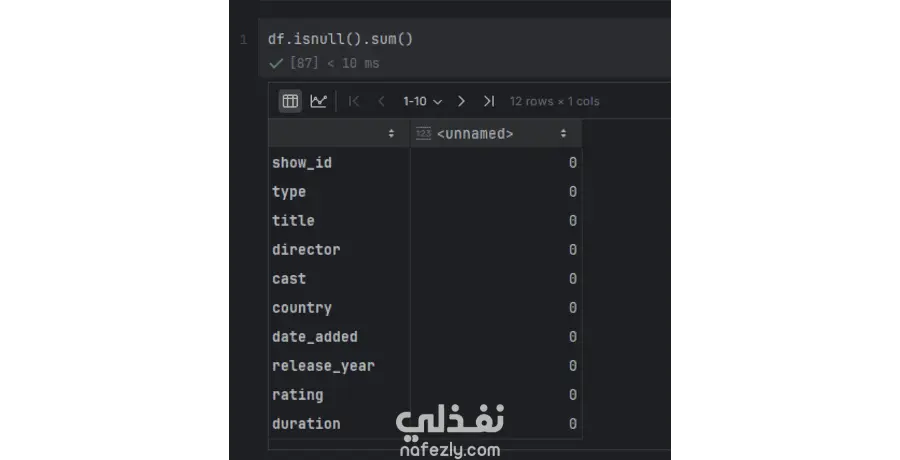Go to the next page arrow
Image resolution: width=900 pixels, height=460 pixels.
pos(461,101)
